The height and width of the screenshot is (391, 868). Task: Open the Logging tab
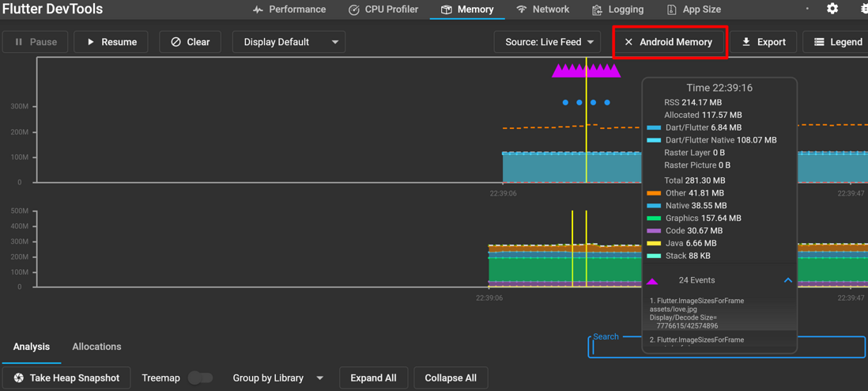click(x=617, y=9)
